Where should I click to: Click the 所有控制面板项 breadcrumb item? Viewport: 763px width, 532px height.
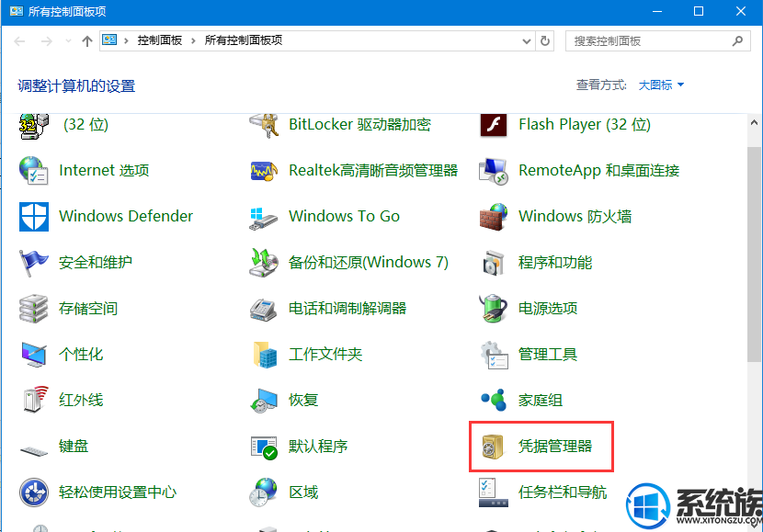click(244, 40)
